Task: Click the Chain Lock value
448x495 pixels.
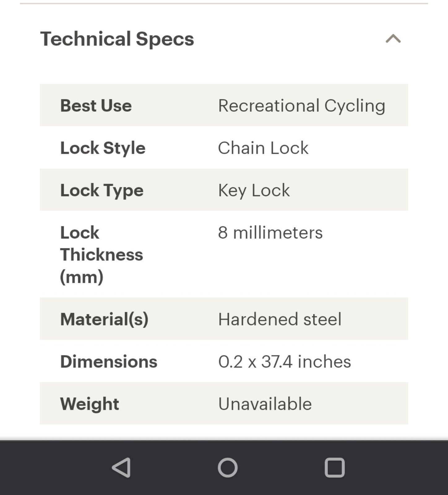Action: (x=263, y=148)
